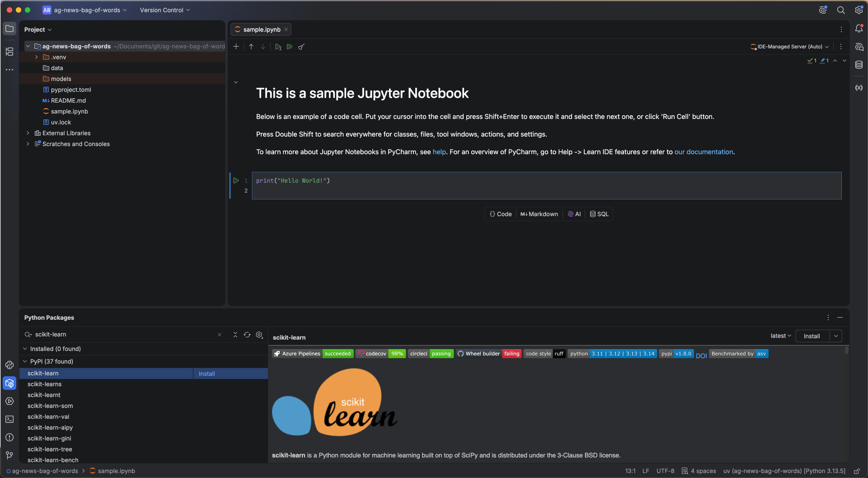868x478 pixels.
Task: Add a new cell with plus icon
Action: click(236, 47)
